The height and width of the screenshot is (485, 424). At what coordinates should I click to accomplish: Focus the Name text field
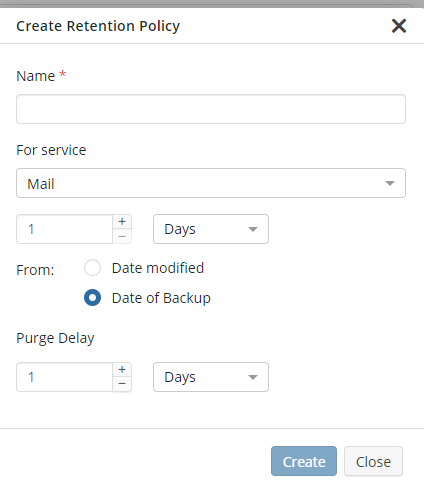pyautogui.click(x=211, y=109)
